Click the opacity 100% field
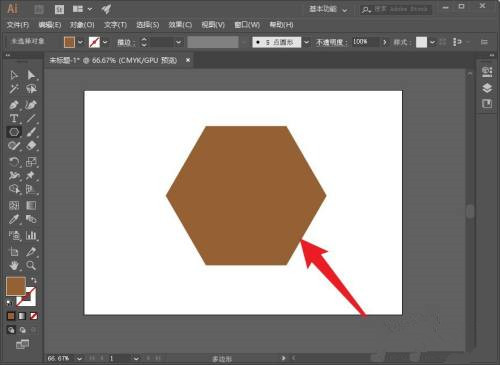Image resolution: width=500 pixels, height=365 pixels. pos(365,42)
